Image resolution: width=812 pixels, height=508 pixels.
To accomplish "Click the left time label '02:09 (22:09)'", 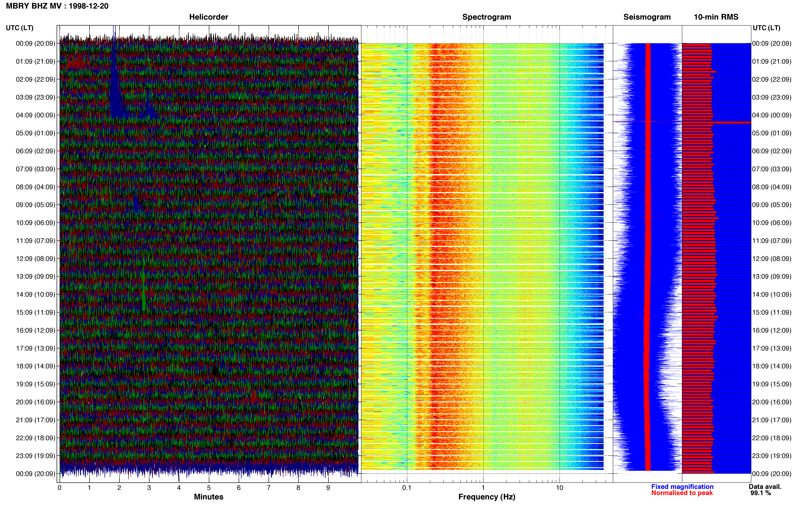I will (x=36, y=79).
